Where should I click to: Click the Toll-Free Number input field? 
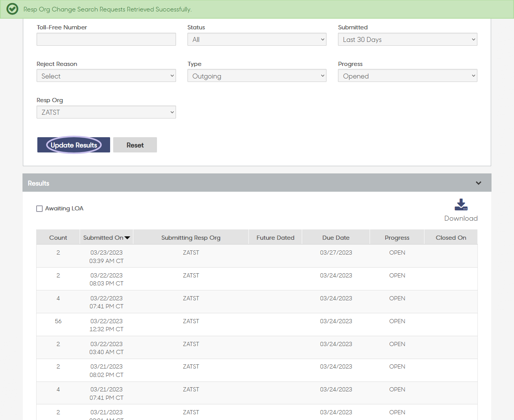(x=106, y=39)
